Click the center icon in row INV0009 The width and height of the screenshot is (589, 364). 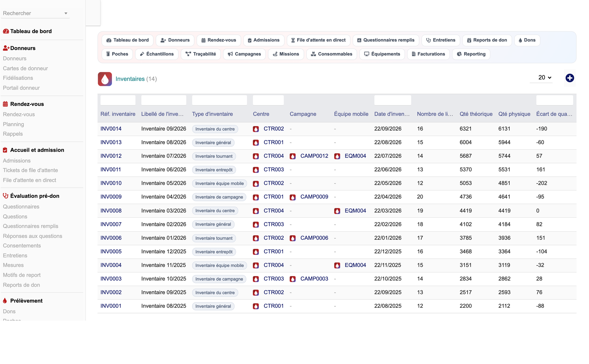pos(256,197)
